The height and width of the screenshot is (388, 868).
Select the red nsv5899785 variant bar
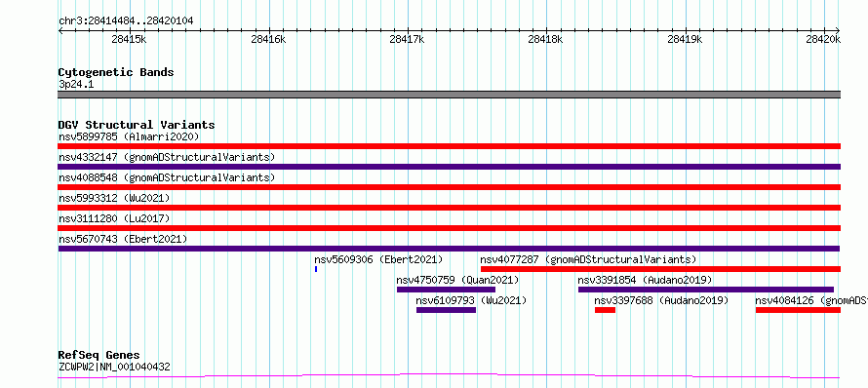point(450,146)
